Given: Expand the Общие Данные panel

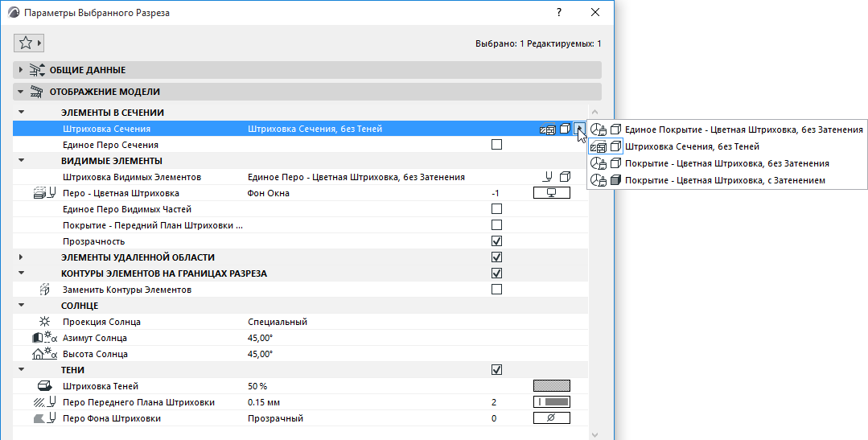Looking at the screenshot, I should click(x=21, y=70).
